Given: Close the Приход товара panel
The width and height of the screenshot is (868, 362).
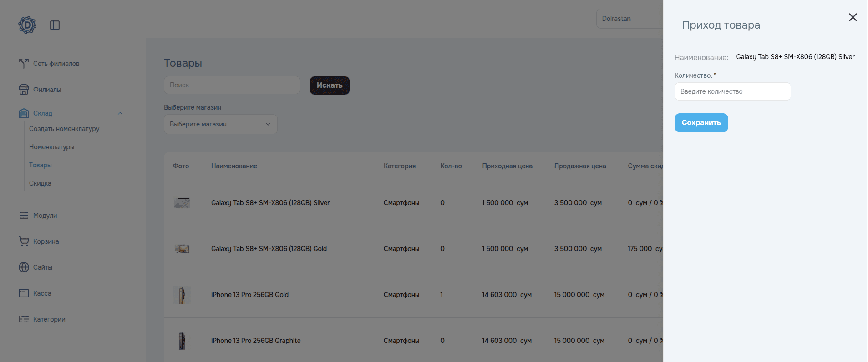Looking at the screenshot, I should pos(853,17).
